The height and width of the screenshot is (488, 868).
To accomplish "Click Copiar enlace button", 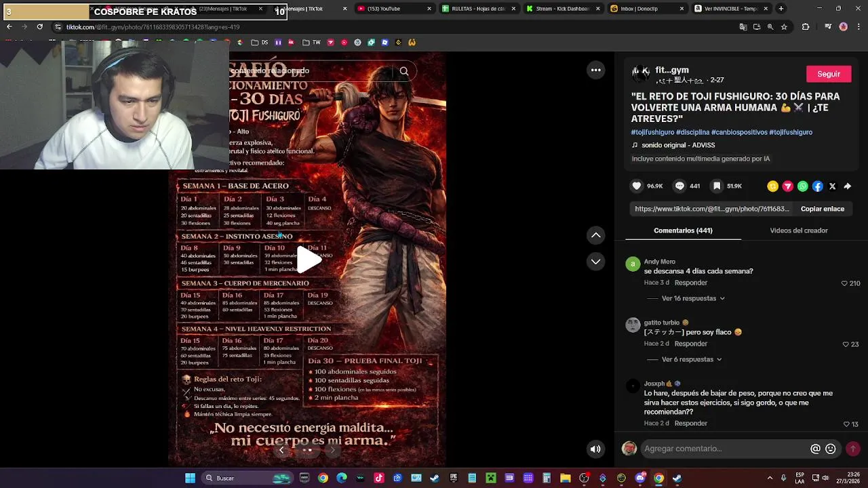I will (x=823, y=209).
